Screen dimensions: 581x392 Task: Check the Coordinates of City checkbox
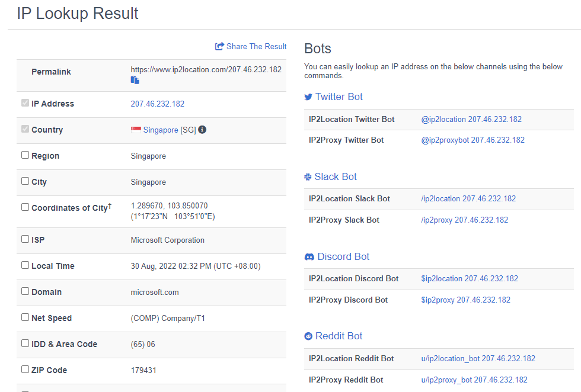point(25,207)
